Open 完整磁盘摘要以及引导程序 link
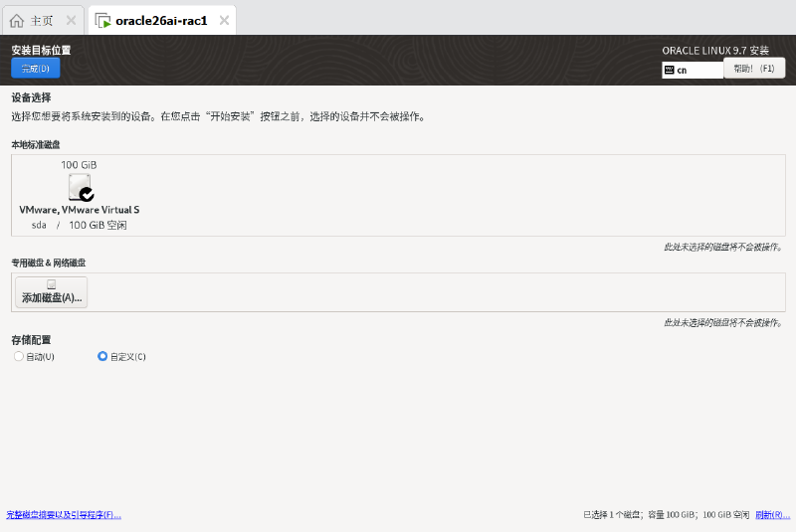This screenshot has height=532, width=796. pos(64,515)
